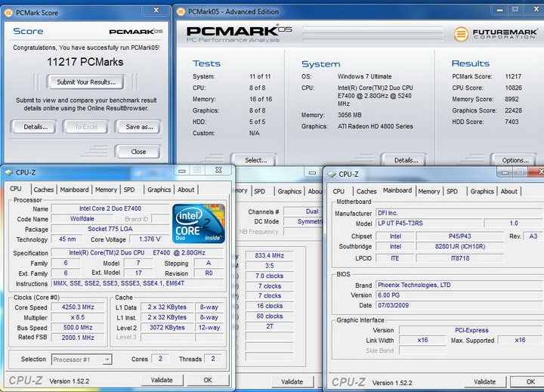
Task: Click the ATI Radeon HD 4800 Series text
Action: click(x=375, y=126)
